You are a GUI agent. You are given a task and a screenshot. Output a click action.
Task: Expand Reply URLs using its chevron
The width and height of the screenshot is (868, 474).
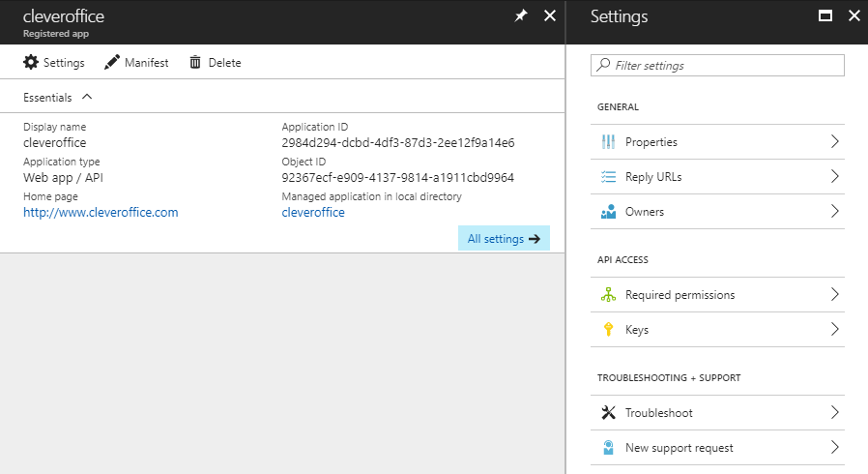pyautogui.click(x=835, y=177)
